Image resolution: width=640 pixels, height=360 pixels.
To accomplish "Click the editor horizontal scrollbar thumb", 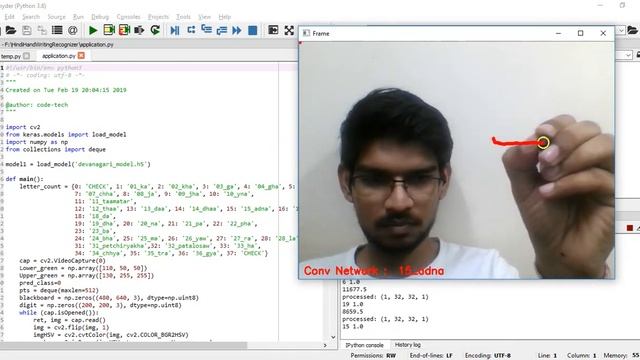I will [123, 345].
